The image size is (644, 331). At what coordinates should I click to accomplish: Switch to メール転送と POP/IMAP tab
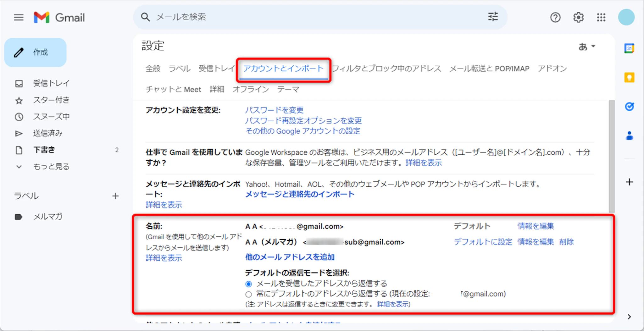point(489,69)
